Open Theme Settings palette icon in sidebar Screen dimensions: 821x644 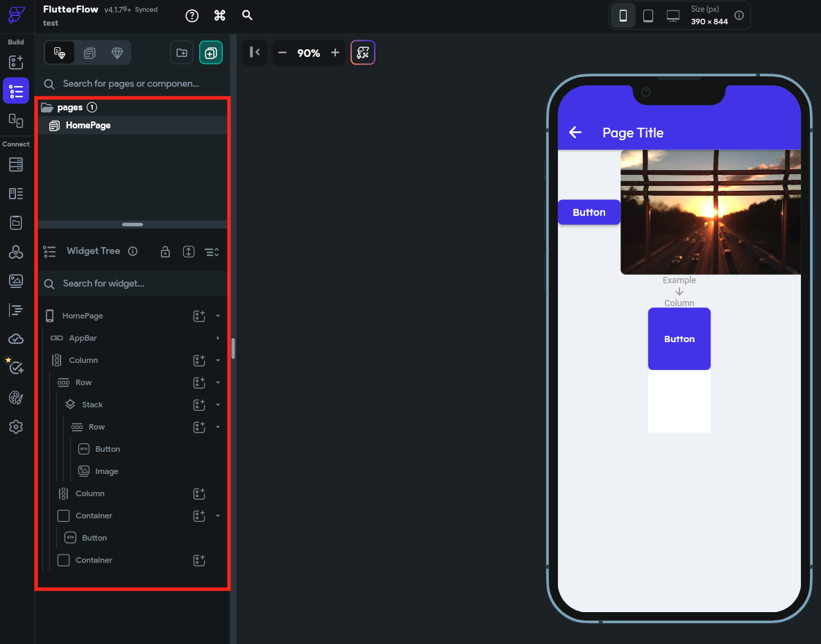[16, 397]
